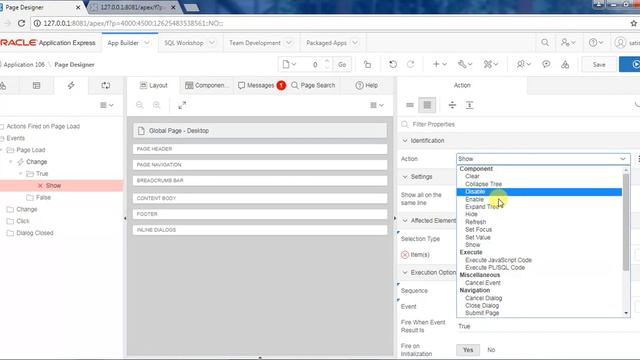Open the layout pane menu dropdown

(x=377, y=105)
